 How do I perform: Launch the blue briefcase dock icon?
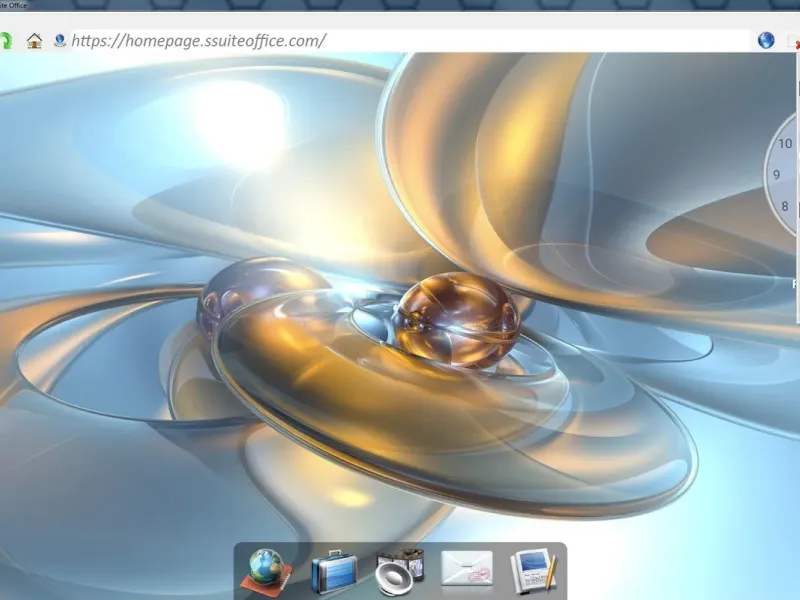pyautogui.click(x=333, y=572)
